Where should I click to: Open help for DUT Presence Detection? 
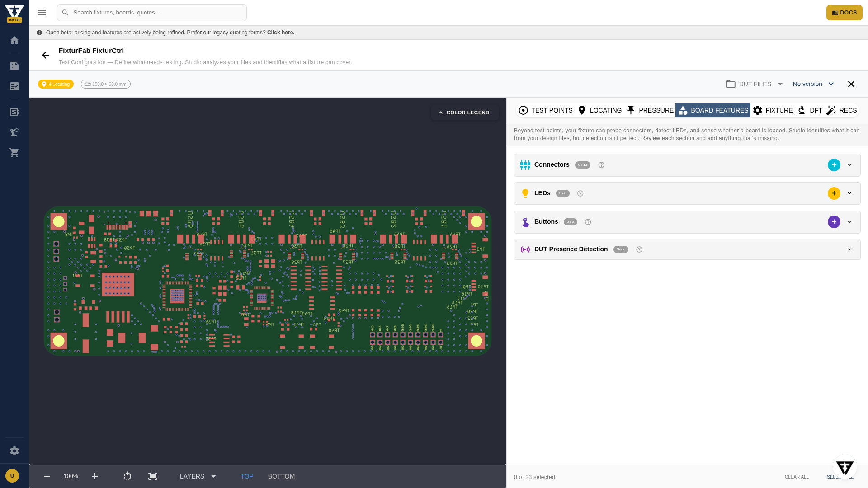[x=639, y=249]
